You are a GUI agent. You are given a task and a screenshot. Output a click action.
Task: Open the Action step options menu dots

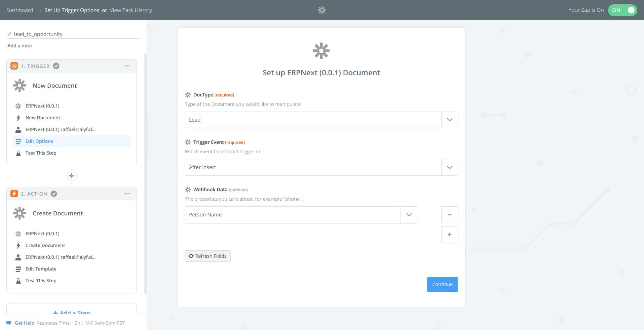coord(127,194)
